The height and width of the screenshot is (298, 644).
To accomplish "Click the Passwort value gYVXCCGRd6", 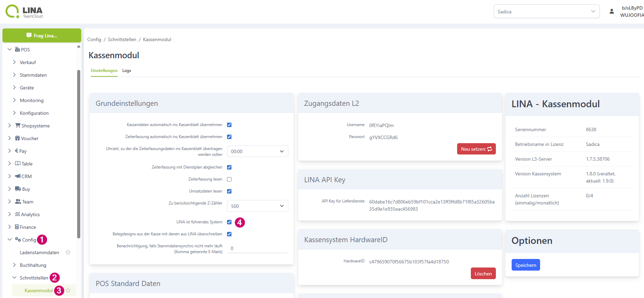I will pyautogui.click(x=383, y=137).
